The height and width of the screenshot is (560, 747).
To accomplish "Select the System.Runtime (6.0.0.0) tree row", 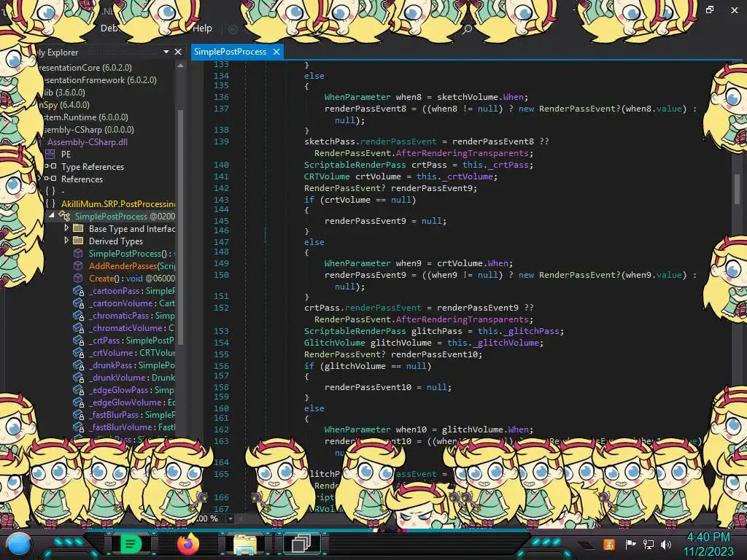I will click(x=85, y=117).
